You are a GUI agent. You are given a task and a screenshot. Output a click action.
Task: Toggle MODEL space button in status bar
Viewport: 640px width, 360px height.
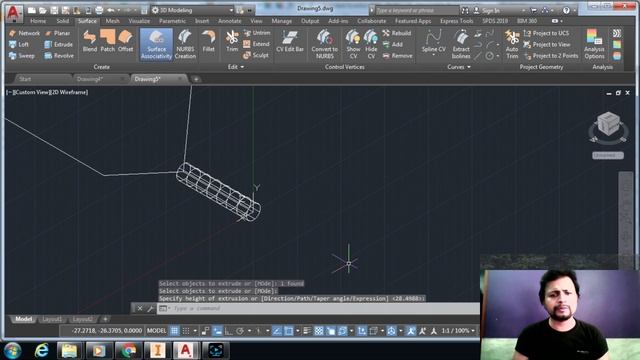156,331
